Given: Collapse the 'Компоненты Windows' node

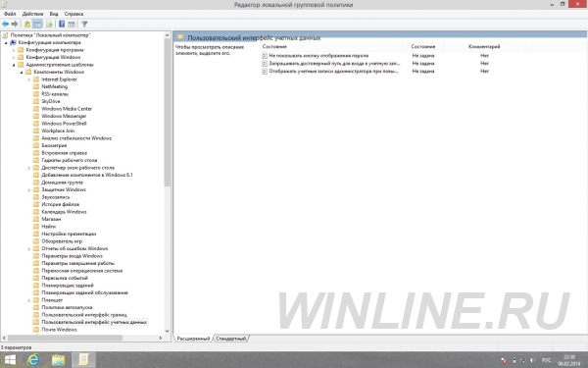Looking at the screenshot, I should 22,72.
